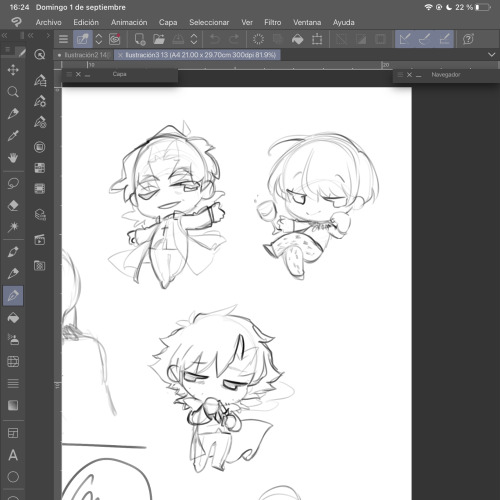Tap the Wi-Fi status icon
The width and height of the screenshot is (500, 500).
(x=428, y=7)
